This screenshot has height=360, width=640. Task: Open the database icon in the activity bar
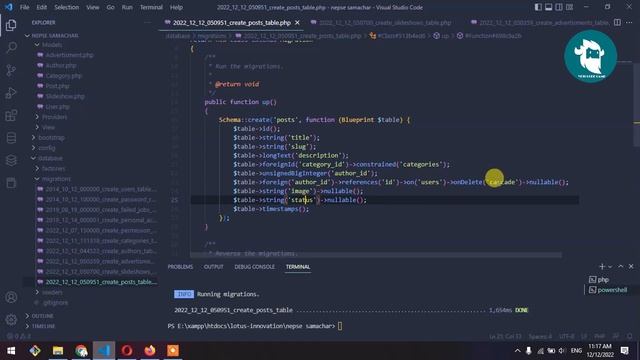click(11, 138)
